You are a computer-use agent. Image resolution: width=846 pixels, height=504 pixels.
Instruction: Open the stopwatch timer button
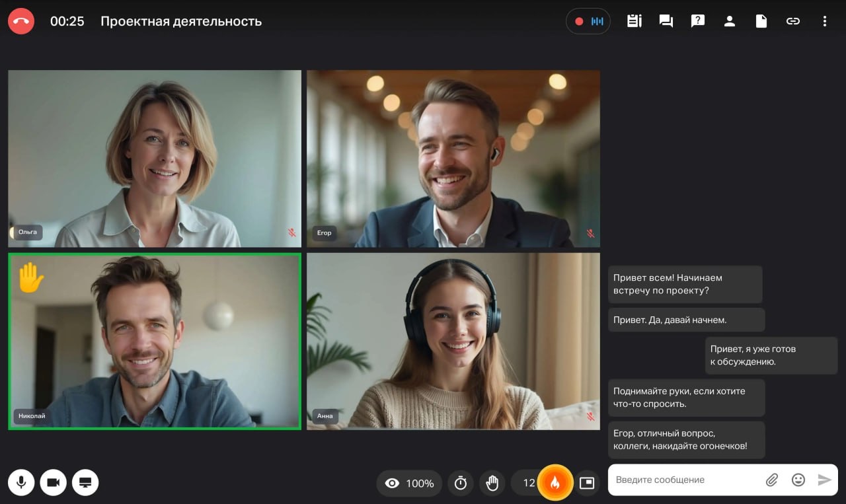pyautogui.click(x=461, y=484)
